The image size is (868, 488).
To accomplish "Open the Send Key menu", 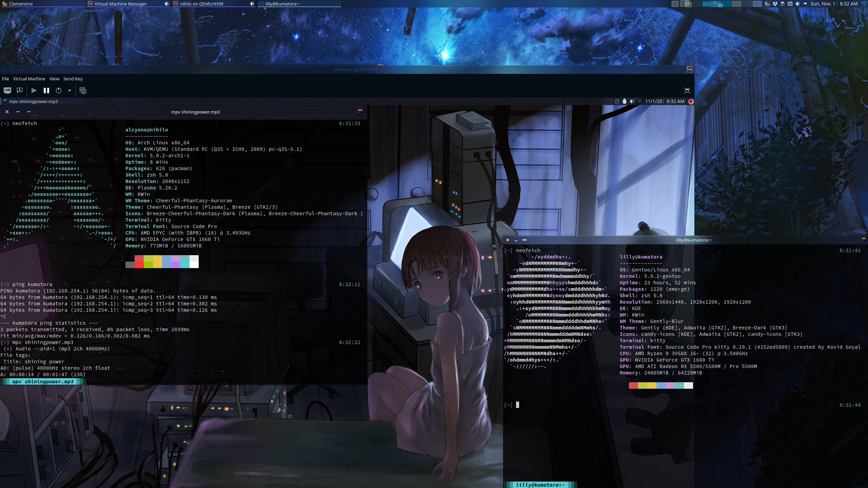I will (x=73, y=79).
